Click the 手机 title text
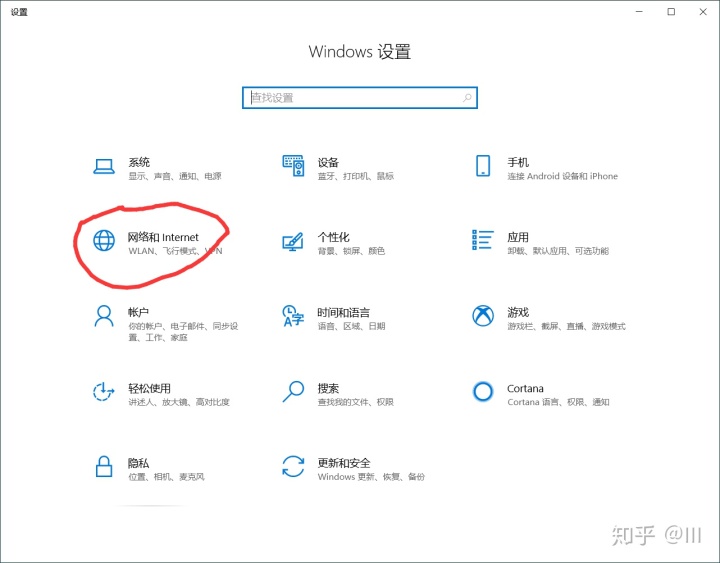This screenshot has height=563, width=720. click(x=518, y=162)
